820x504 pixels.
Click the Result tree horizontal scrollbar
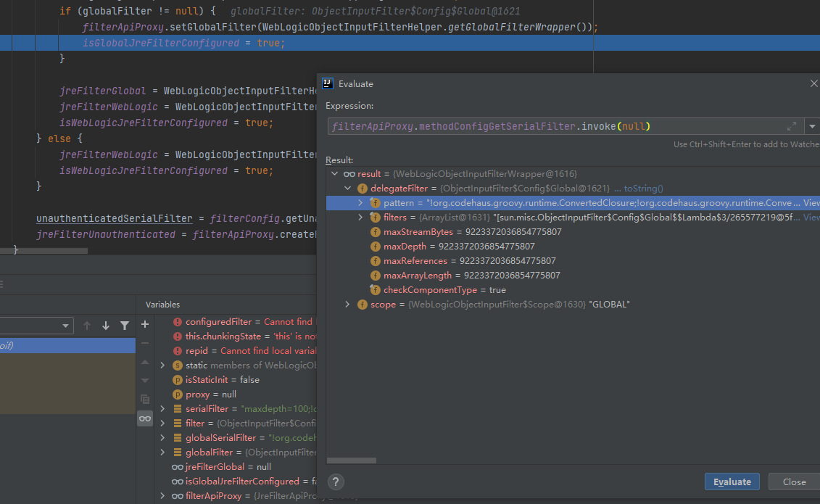tap(352, 460)
